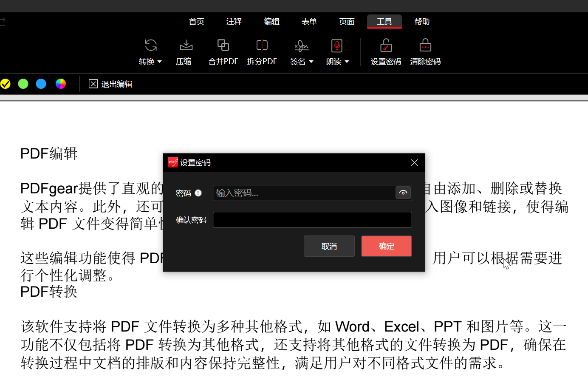Open the 合并PDF merge tool
588x380 pixels.
point(223,52)
